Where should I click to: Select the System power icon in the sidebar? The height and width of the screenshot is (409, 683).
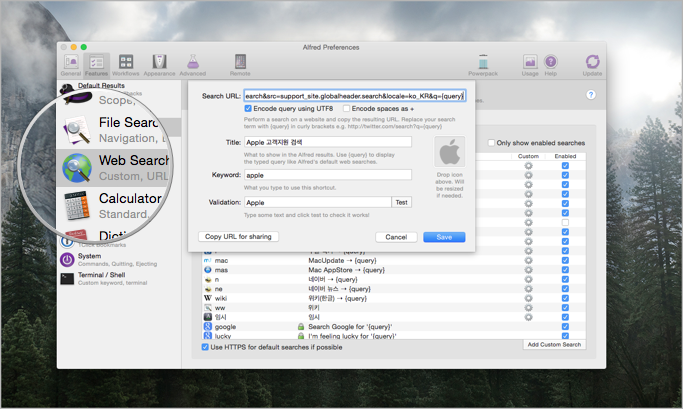click(67, 260)
